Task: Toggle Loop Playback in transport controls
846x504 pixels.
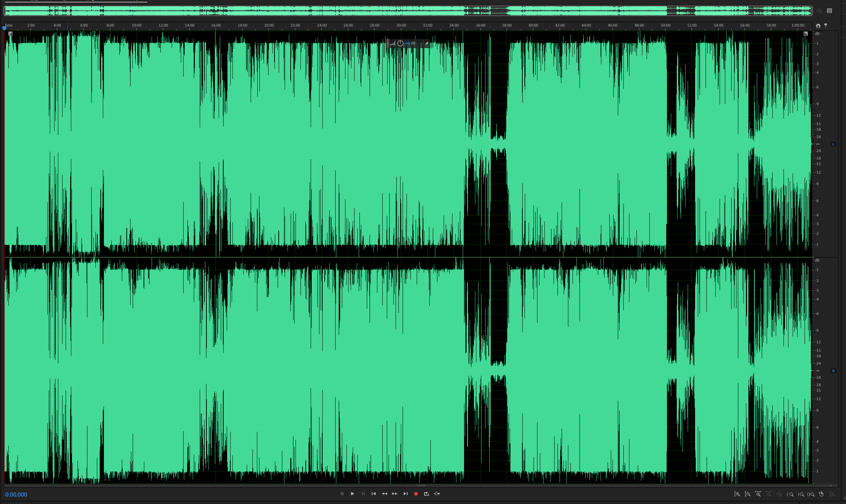Action: point(427,494)
